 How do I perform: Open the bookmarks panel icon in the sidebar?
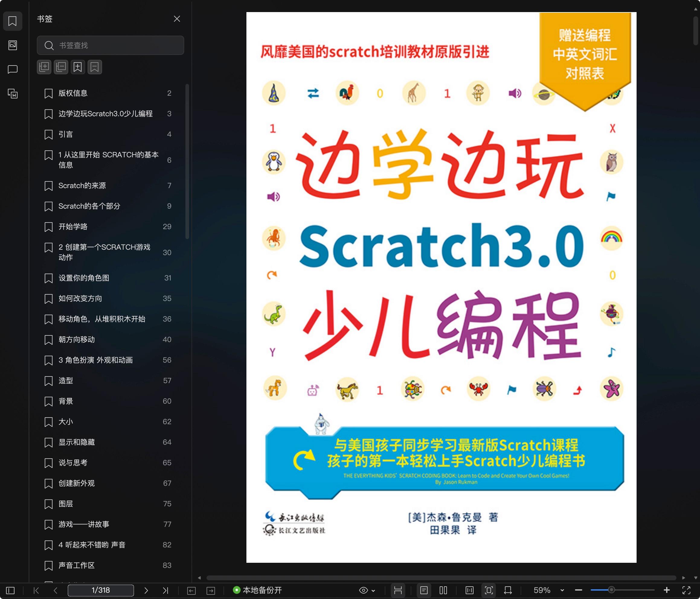[12, 21]
